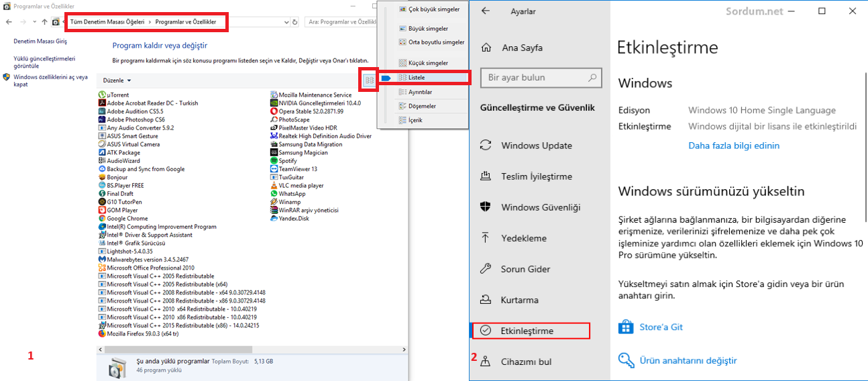
Task: Click Tüm Denetim Masası Öğeleri breadcrumb
Action: coord(107,22)
